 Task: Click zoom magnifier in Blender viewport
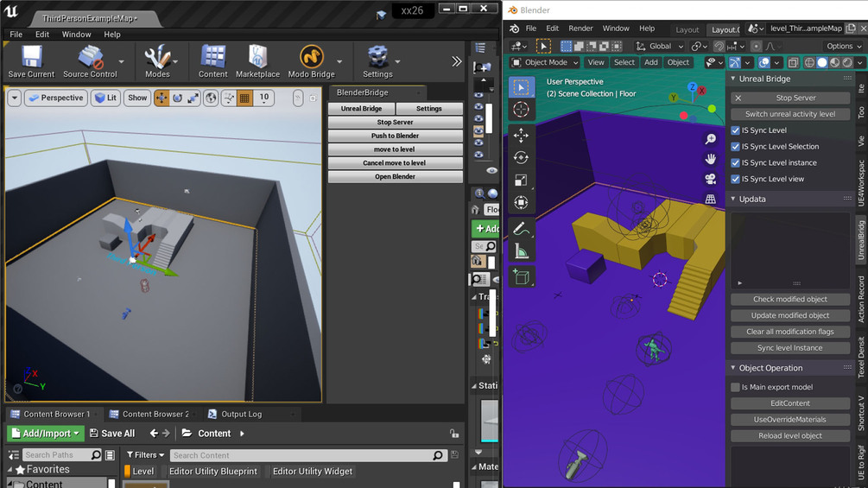[x=710, y=139]
